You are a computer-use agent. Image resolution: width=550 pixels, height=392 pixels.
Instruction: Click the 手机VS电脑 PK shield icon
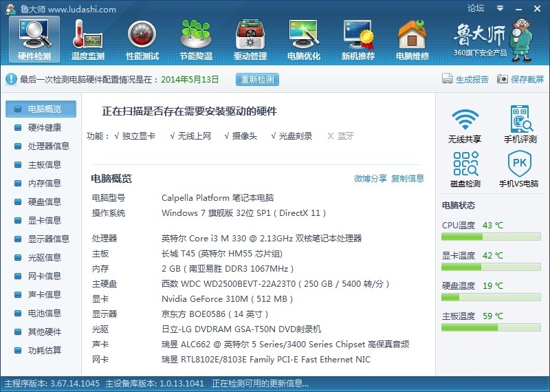pyautogui.click(x=519, y=164)
